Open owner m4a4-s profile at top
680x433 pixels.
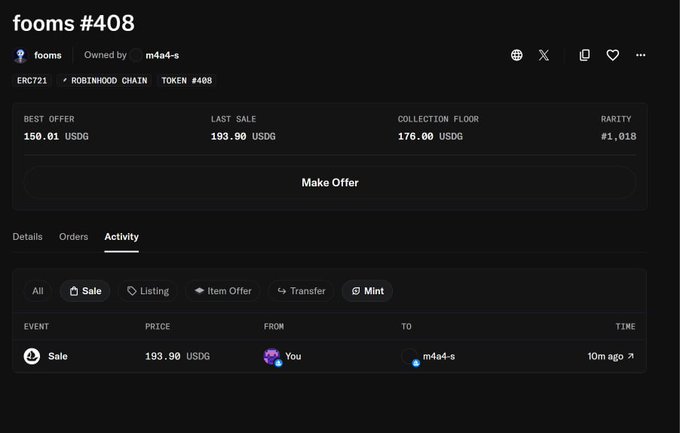162,56
